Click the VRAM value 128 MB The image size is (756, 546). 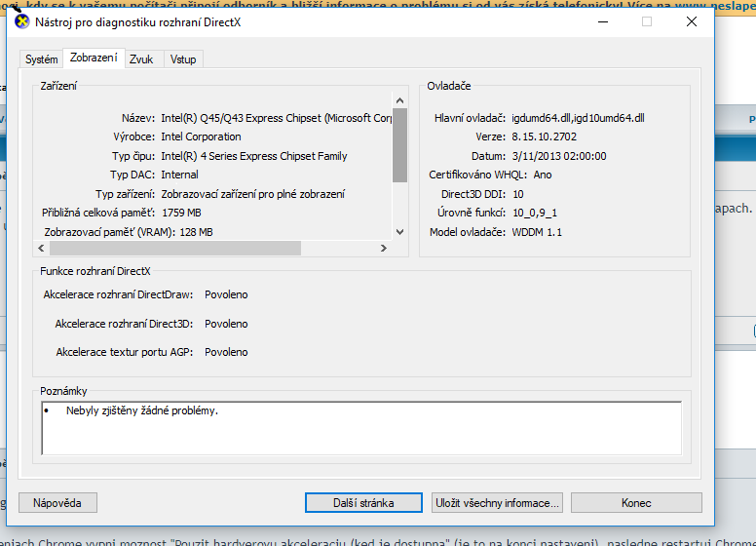click(196, 232)
